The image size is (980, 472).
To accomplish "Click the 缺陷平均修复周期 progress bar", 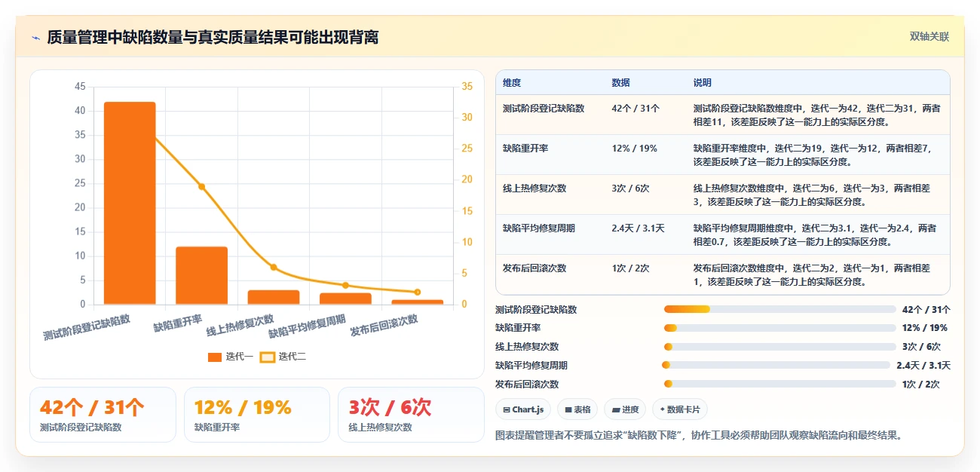I will tap(776, 365).
